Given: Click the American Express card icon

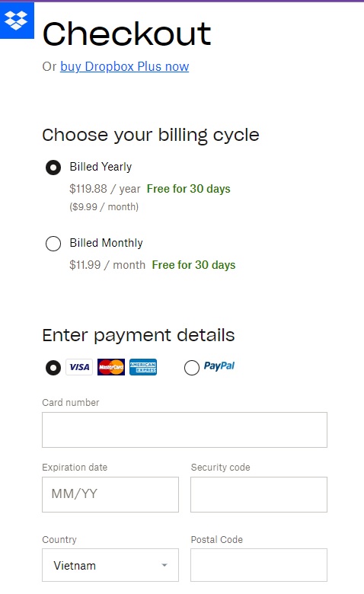Looking at the screenshot, I should 143,367.
